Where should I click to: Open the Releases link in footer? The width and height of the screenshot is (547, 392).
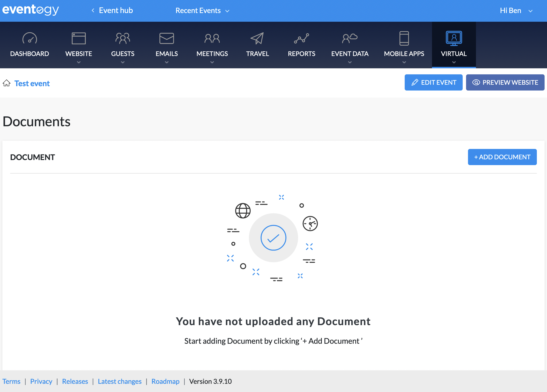[x=75, y=381]
